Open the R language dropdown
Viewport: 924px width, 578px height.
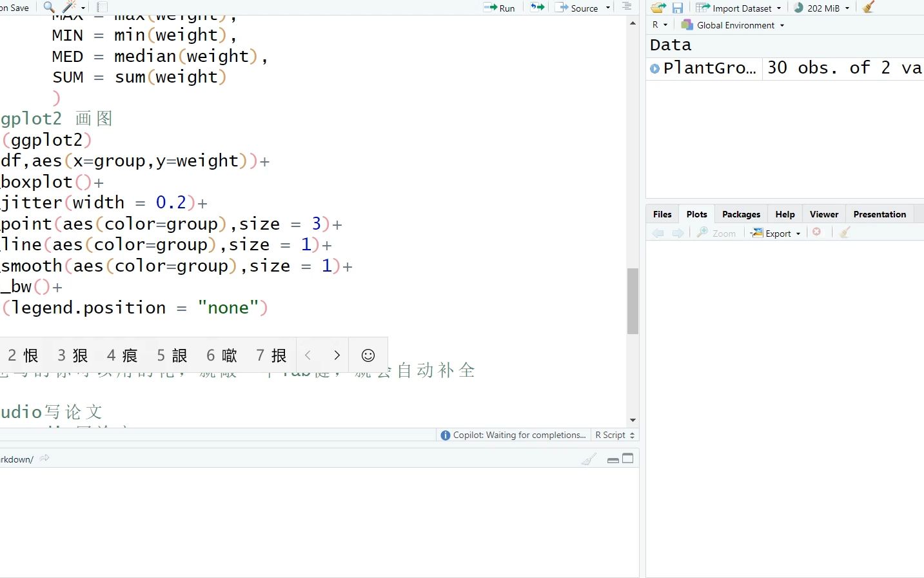coord(660,25)
